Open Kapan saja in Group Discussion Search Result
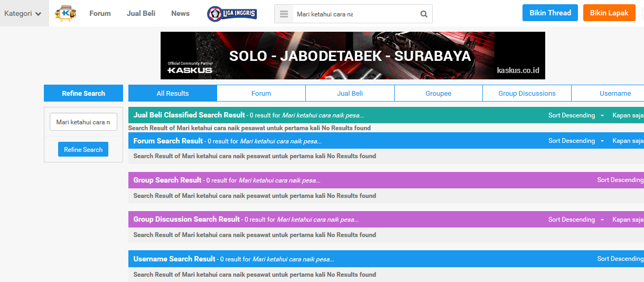644x282 pixels. coord(628,220)
